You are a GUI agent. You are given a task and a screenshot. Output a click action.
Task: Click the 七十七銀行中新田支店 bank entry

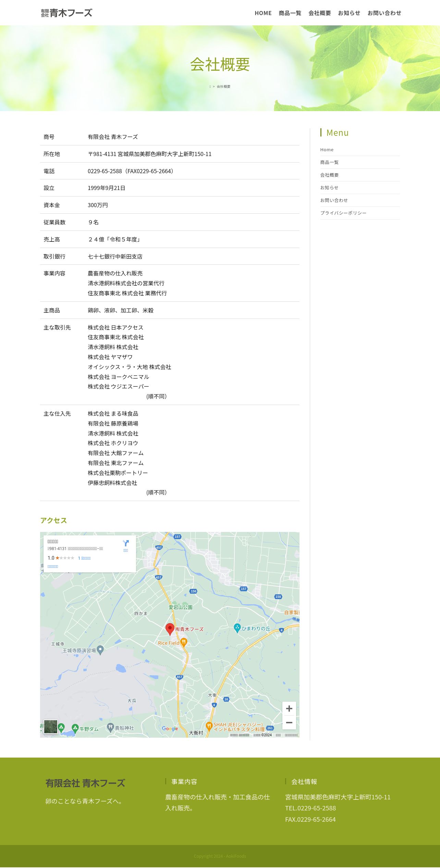tap(115, 257)
